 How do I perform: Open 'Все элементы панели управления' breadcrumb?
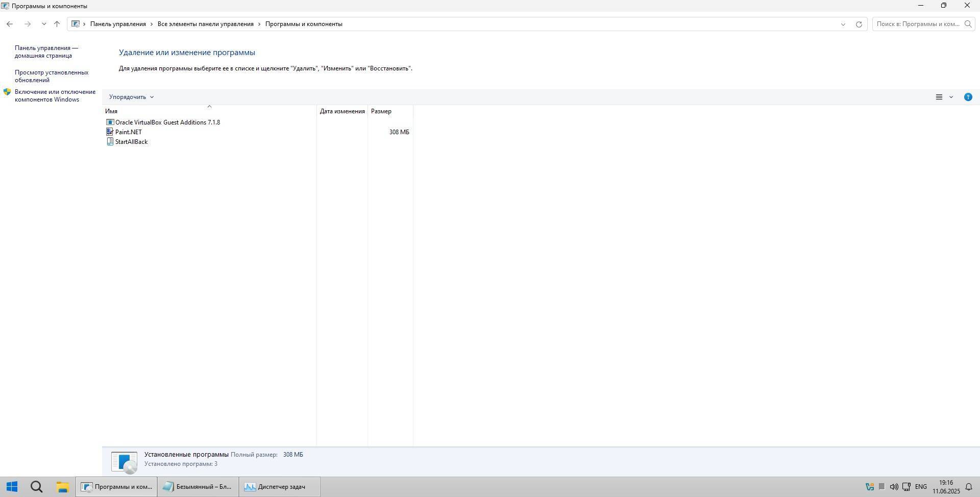205,24
